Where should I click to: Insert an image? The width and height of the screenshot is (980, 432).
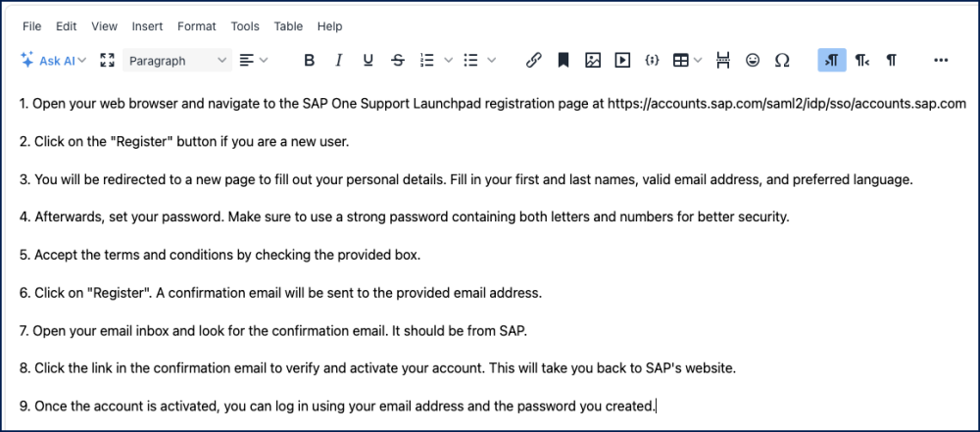pyautogui.click(x=593, y=61)
